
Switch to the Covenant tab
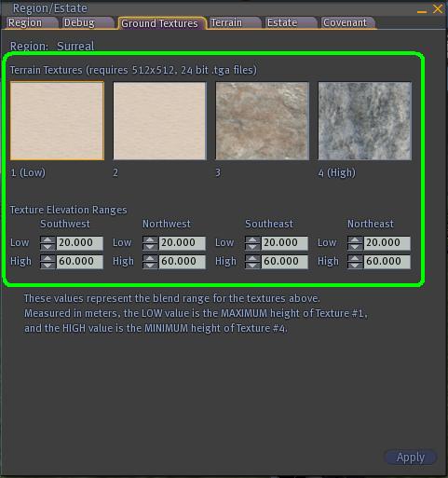pyautogui.click(x=346, y=23)
